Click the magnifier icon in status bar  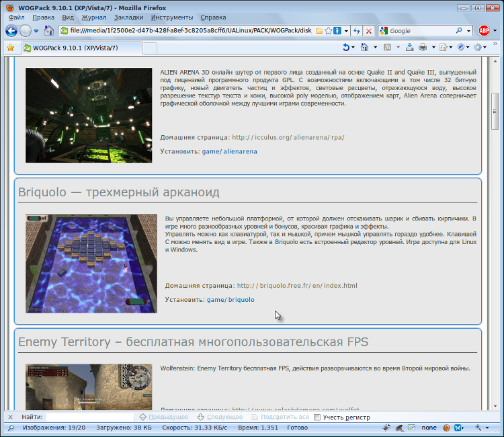11,428
